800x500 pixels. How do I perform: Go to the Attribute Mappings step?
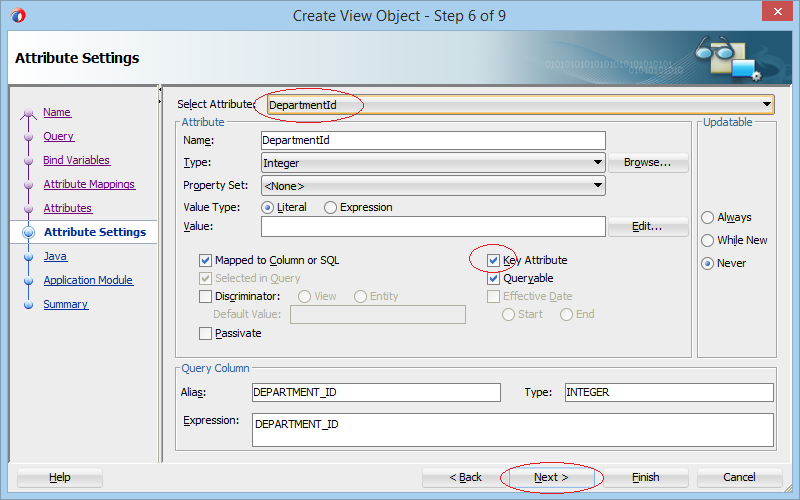coord(89,184)
